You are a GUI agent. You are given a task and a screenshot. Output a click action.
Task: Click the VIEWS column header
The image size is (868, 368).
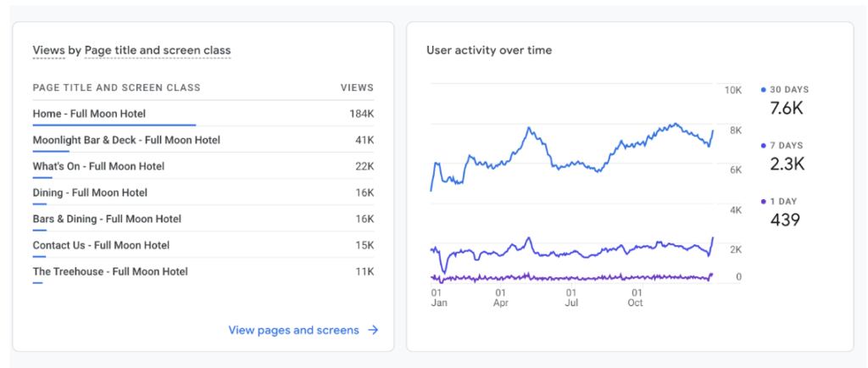coord(357,87)
